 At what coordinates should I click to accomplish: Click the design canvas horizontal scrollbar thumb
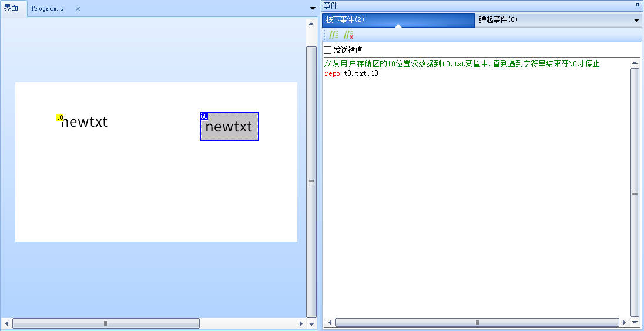point(106,323)
